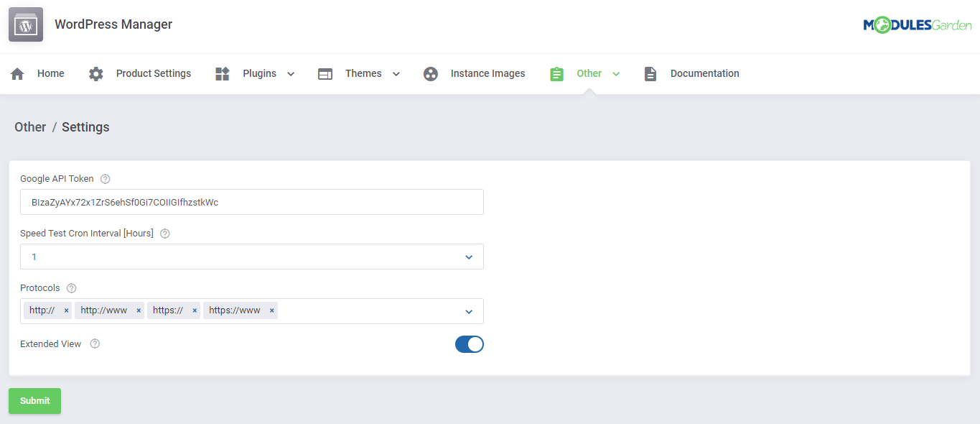Expand the Themes menu chevron

[x=396, y=74]
